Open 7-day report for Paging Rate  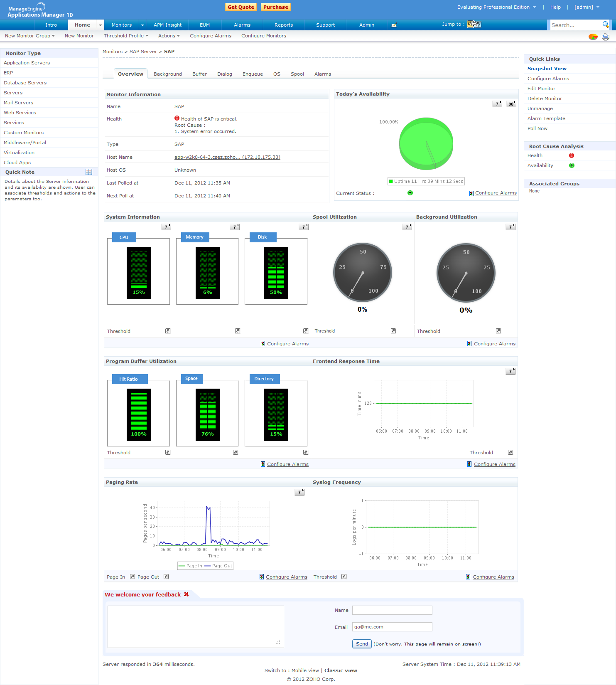coord(299,492)
